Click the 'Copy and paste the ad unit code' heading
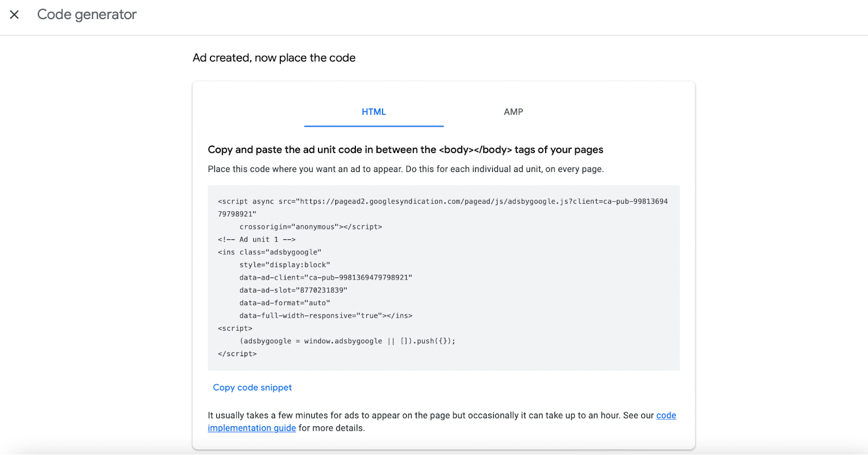This screenshot has height=455, width=868. (x=405, y=150)
